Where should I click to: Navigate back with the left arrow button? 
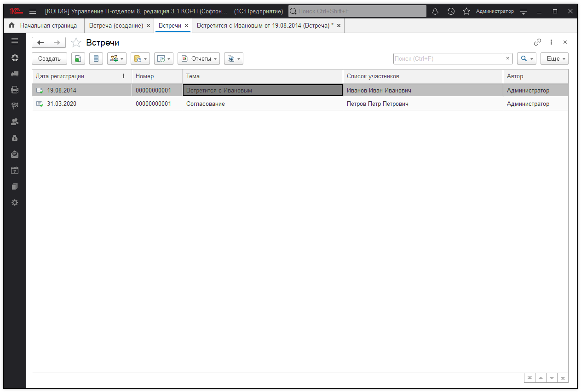coord(40,43)
